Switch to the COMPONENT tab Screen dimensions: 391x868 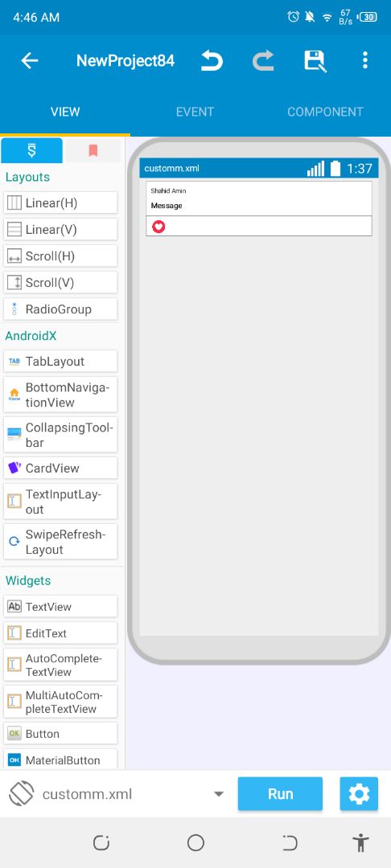pos(325,112)
